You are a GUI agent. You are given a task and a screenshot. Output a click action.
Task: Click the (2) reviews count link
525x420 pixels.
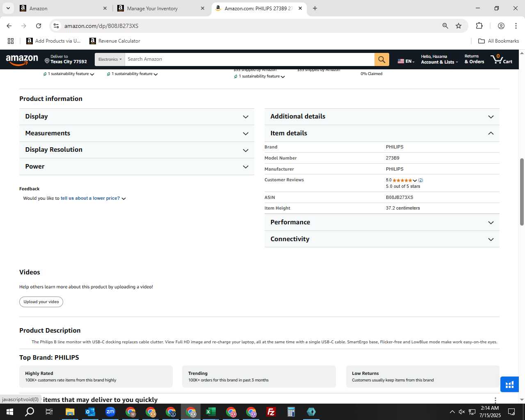tap(420, 180)
